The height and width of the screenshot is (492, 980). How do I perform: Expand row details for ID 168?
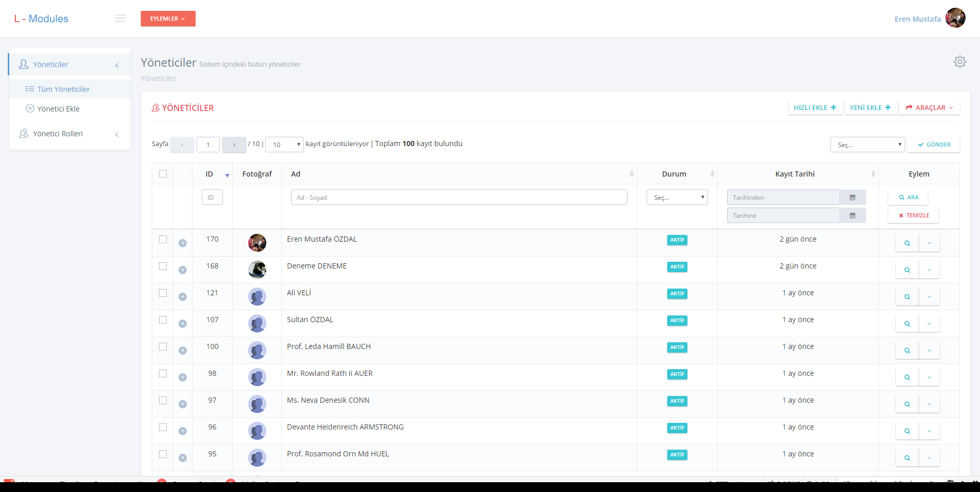[x=183, y=270]
